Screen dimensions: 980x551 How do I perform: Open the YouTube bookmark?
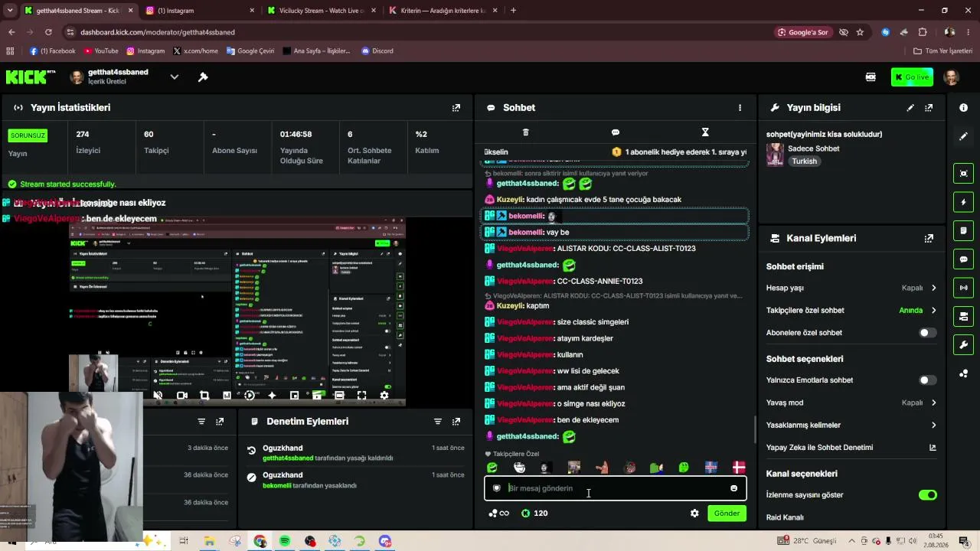101,51
